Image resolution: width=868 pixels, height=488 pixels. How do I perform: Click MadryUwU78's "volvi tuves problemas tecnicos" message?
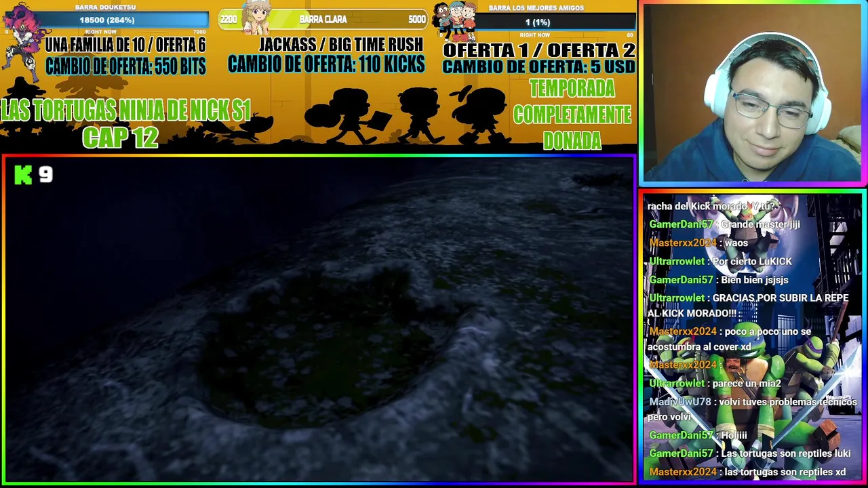(x=752, y=409)
